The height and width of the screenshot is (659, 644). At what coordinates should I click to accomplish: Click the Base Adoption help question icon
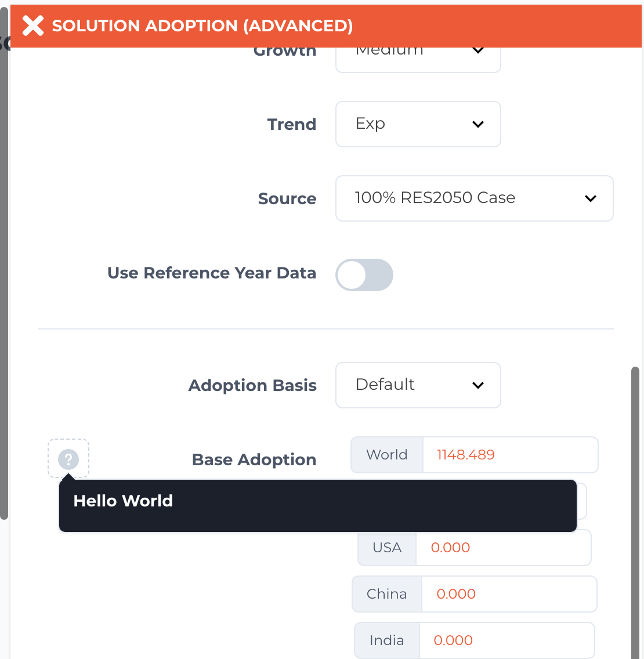coord(68,459)
